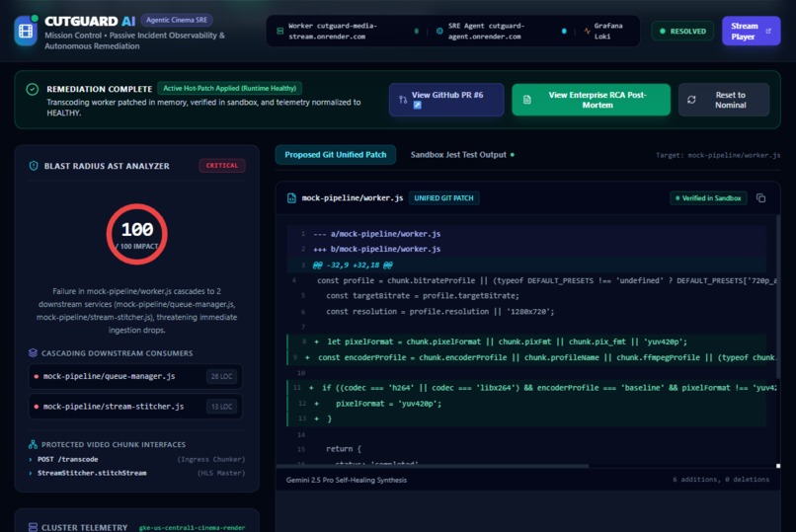796x532 pixels.
Task: Click the 26 LOC badge
Action: tap(222, 376)
